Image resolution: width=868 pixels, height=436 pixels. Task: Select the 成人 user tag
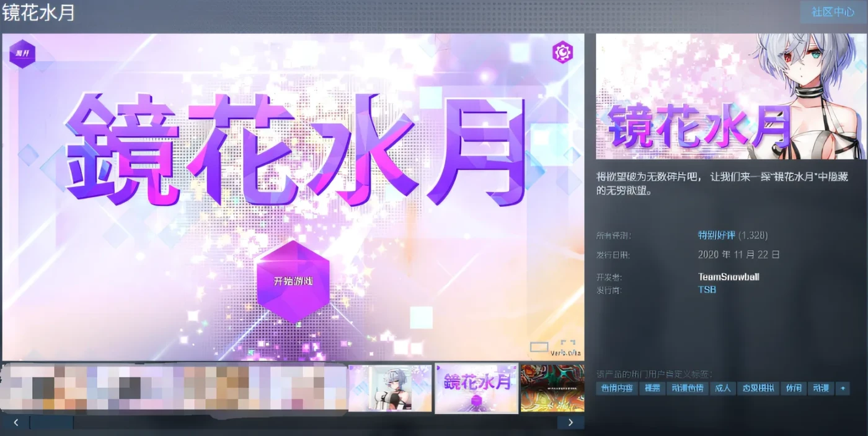coord(723,388)
